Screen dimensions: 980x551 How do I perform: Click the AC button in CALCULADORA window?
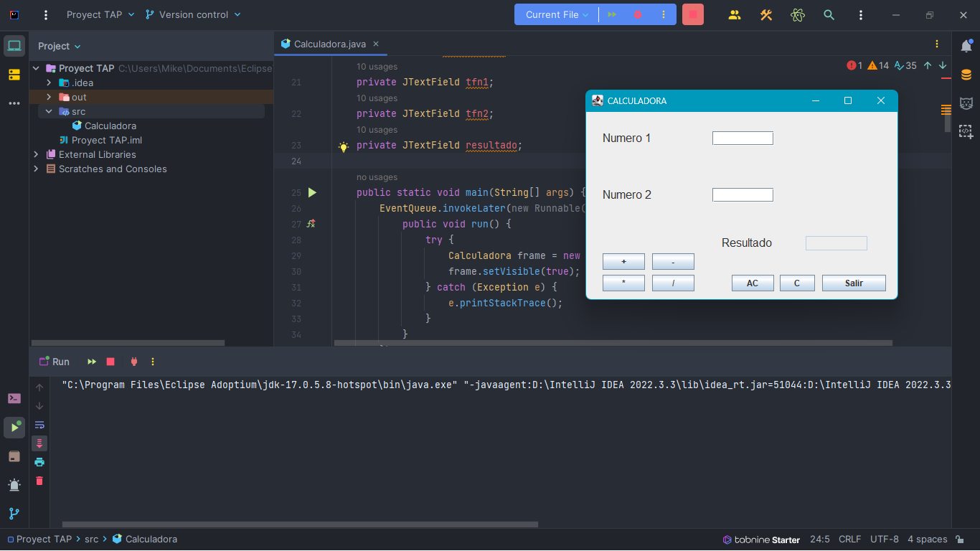tap(753, 283)
